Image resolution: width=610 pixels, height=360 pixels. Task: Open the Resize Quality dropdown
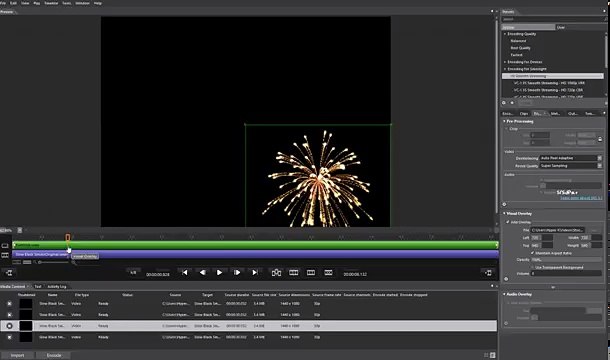570,166
